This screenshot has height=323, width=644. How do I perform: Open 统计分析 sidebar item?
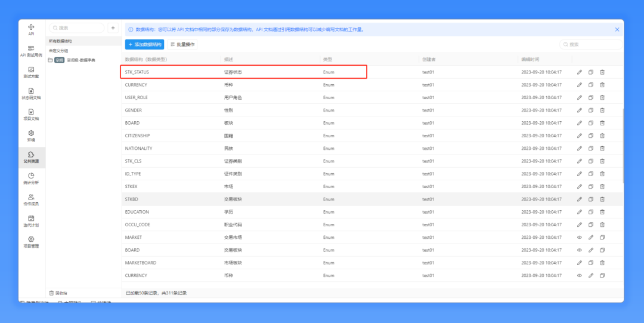[31, 179]
